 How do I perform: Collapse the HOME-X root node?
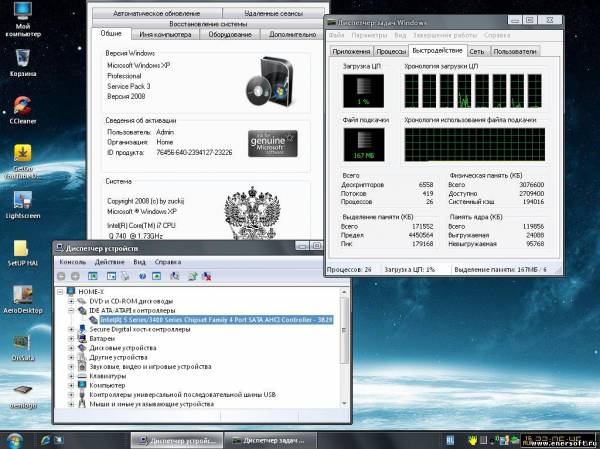click(60, 292)
